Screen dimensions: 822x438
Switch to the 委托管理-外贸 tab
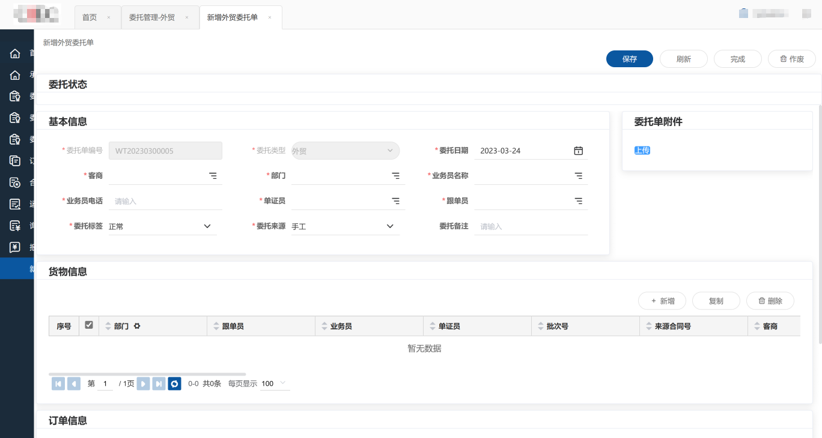(152, 17)
